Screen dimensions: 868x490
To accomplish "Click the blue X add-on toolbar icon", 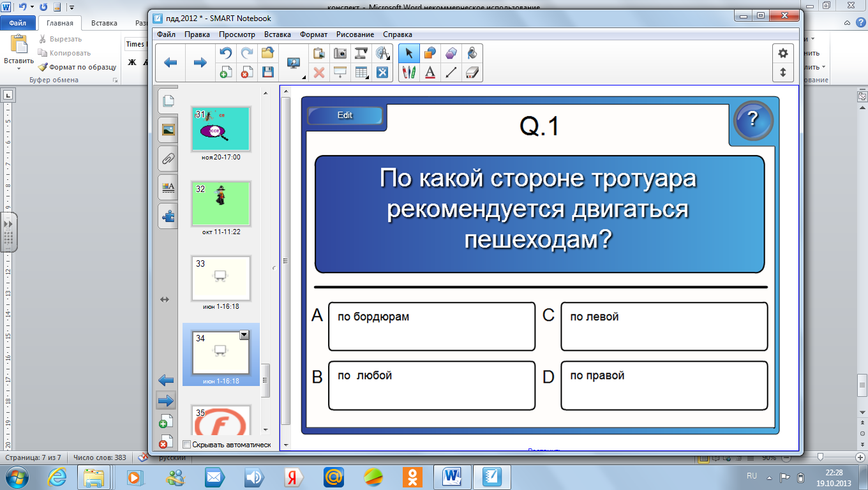I will [x=382, y=72].
